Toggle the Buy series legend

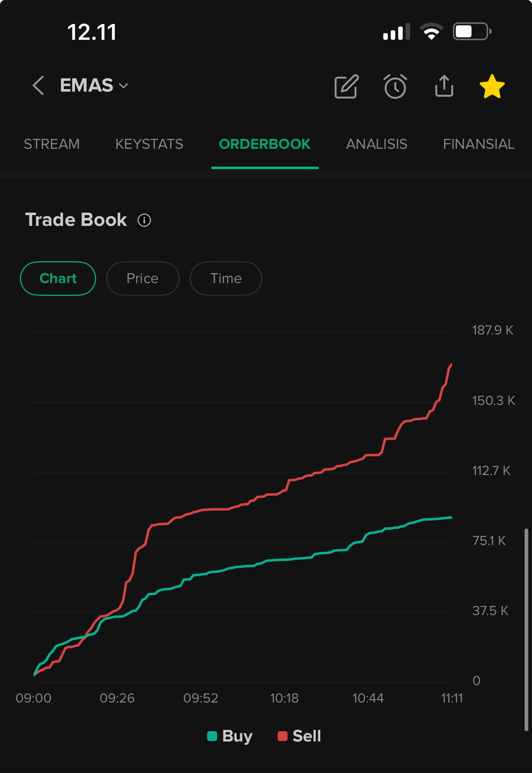click(230, 736)
